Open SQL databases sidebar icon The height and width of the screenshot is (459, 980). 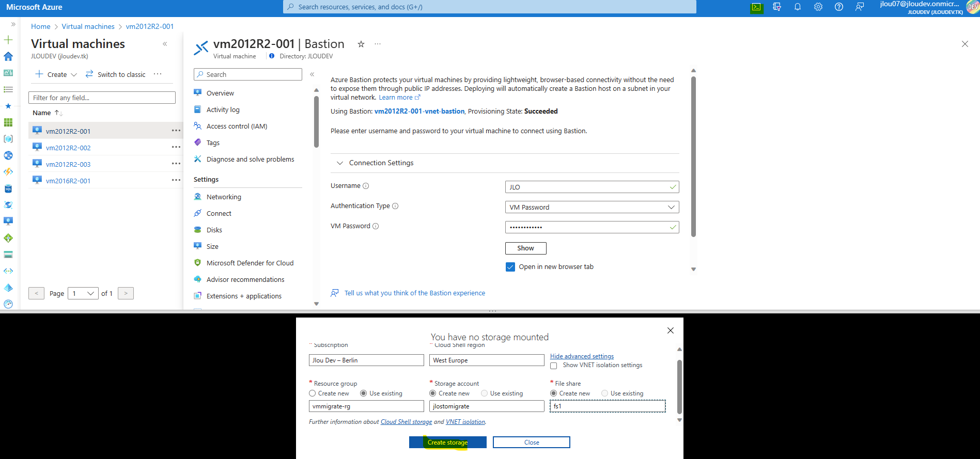(8, 188)
